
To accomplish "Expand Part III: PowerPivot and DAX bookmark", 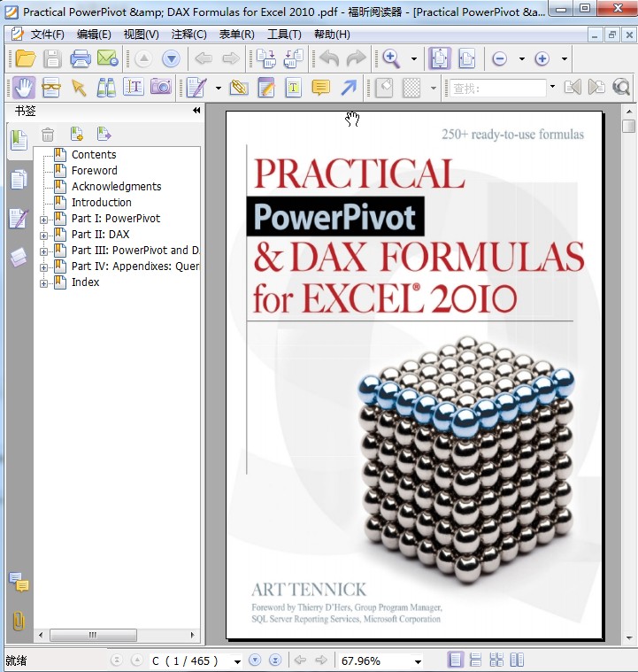I will pyautogui.click(x=43, y=251).
